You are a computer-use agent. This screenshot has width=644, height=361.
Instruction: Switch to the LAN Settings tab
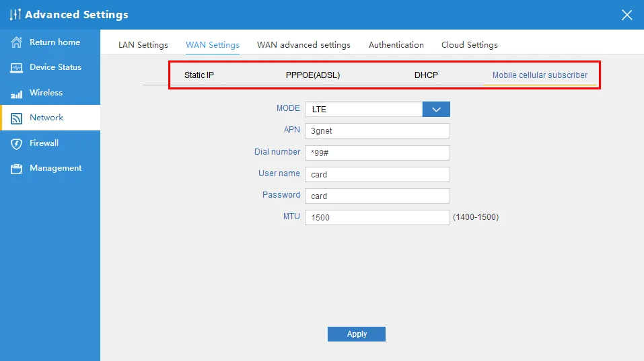[x=143, y=45]
